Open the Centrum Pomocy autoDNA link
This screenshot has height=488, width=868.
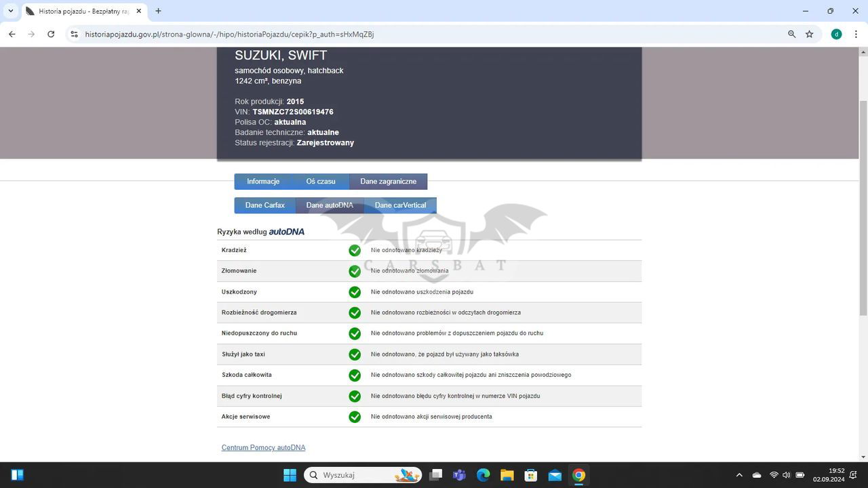263,447
